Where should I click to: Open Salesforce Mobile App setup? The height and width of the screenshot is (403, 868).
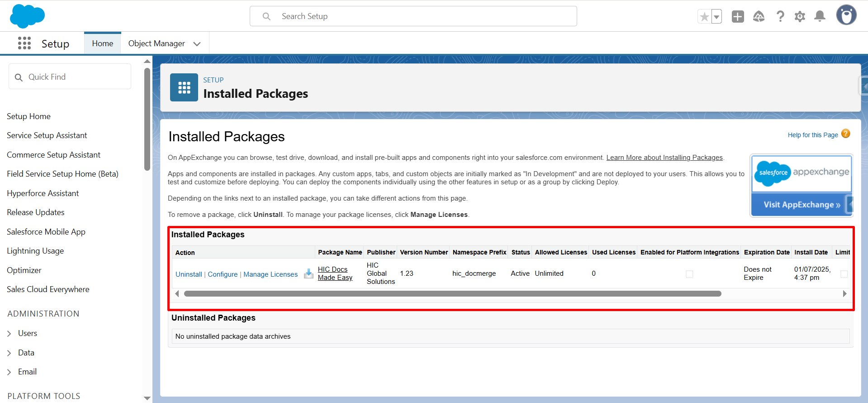(46, 232)
